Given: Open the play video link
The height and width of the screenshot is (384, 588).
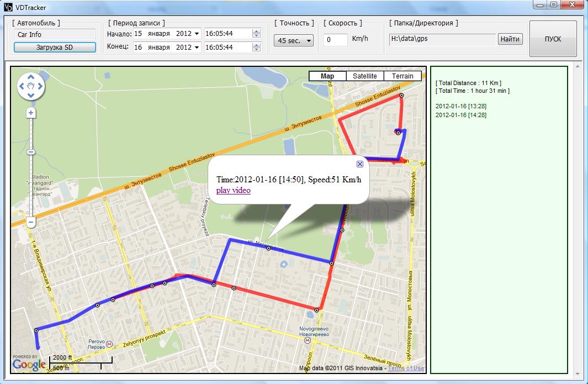Looking at the screenshot, I should coord(233,190).
